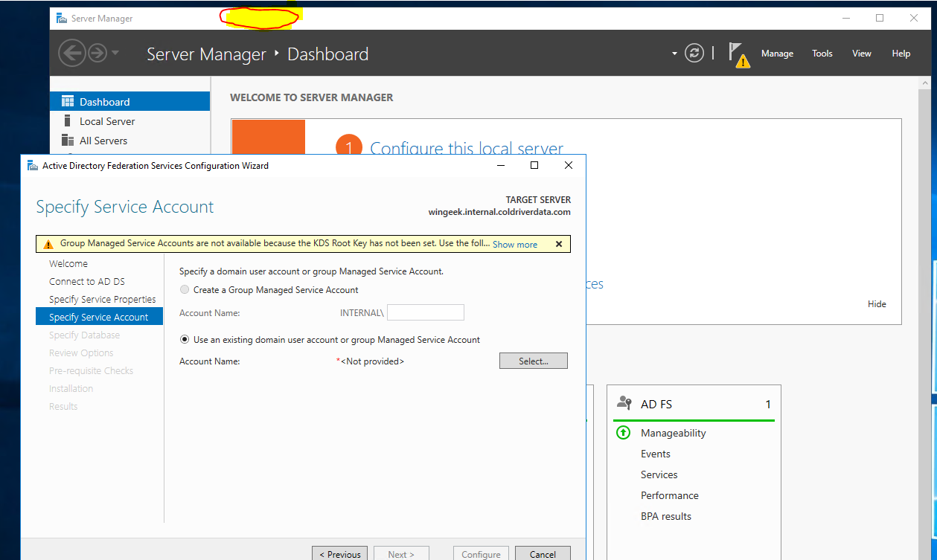Click the Account Name input field
This screenshot has height=560, width=937.
tap(425, 313)
